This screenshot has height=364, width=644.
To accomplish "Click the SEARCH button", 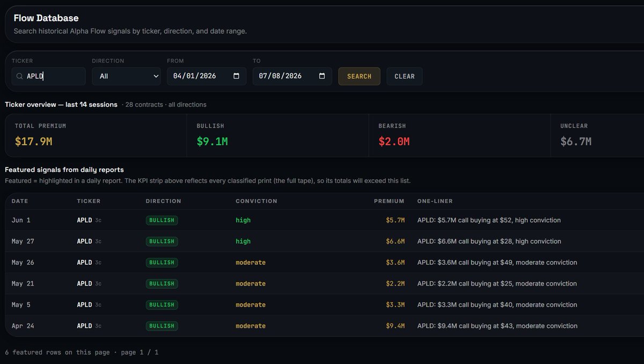I will [x=359, y=76].
